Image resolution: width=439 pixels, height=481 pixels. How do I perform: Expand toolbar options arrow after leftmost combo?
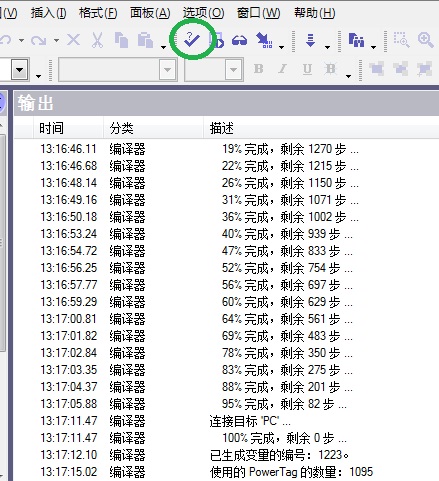[x=39, y=76]
